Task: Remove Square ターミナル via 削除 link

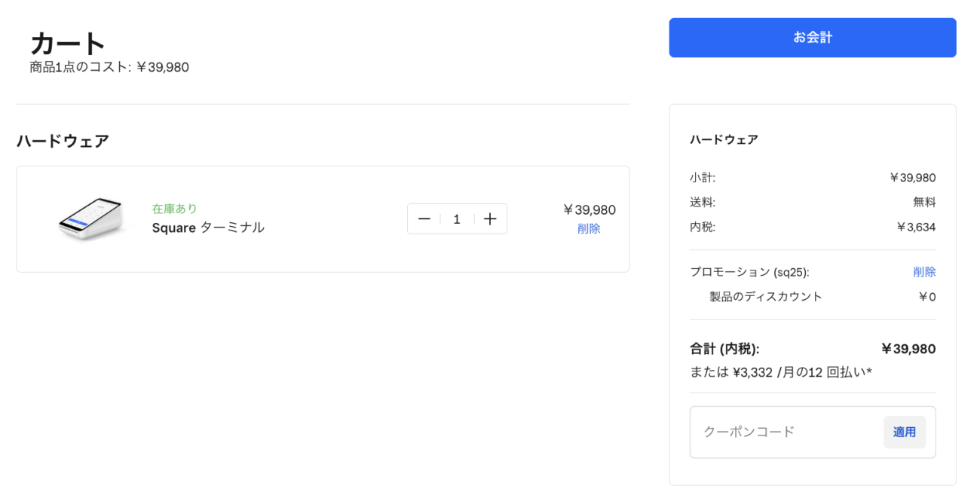Action: click(x=589, y=229)
